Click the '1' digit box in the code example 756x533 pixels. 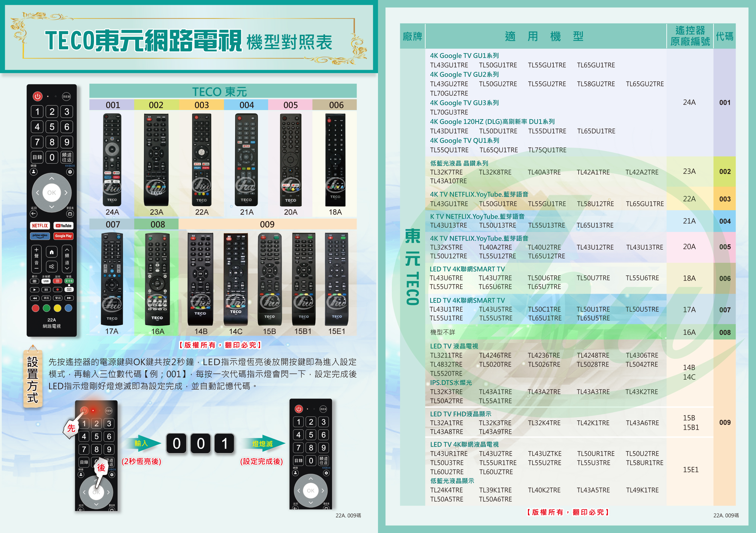(x=224, y=443)
